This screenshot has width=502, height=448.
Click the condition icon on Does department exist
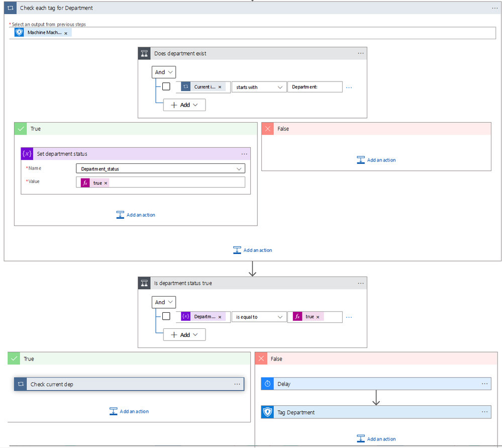[144, 53]
